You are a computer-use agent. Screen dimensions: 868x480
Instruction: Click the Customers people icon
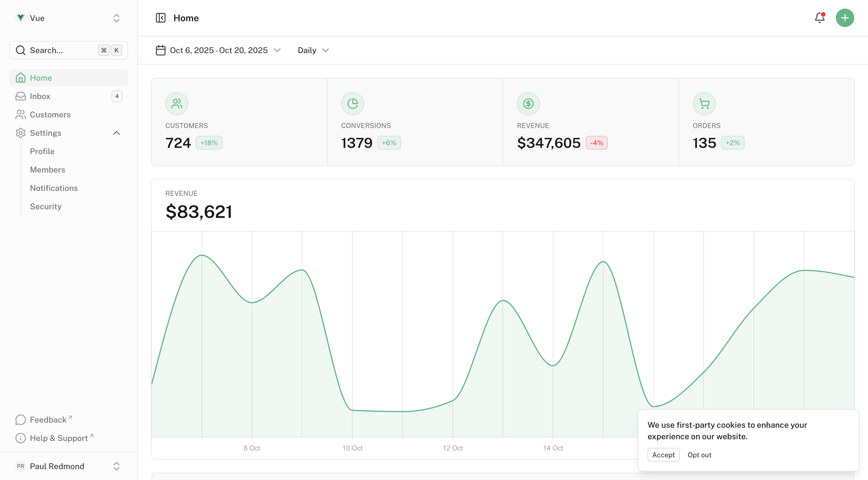click(21, 115)
